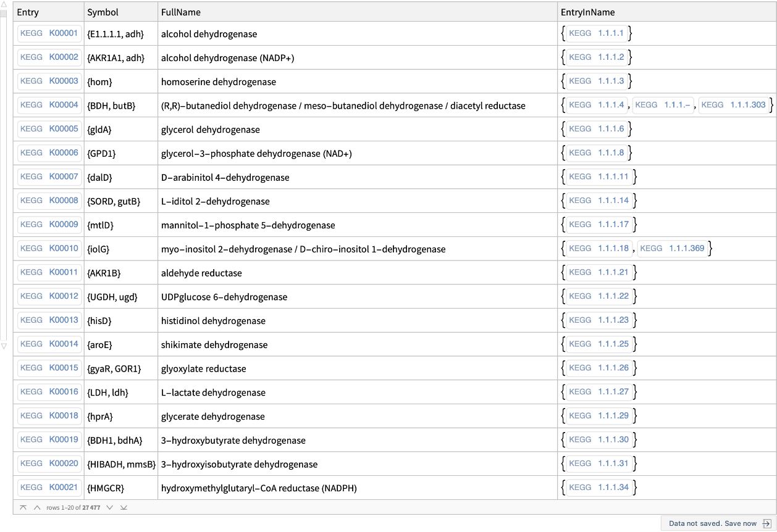
Task: Click KEGG 1.1.1.369 entity box
Action: click(x=672, y=248)
